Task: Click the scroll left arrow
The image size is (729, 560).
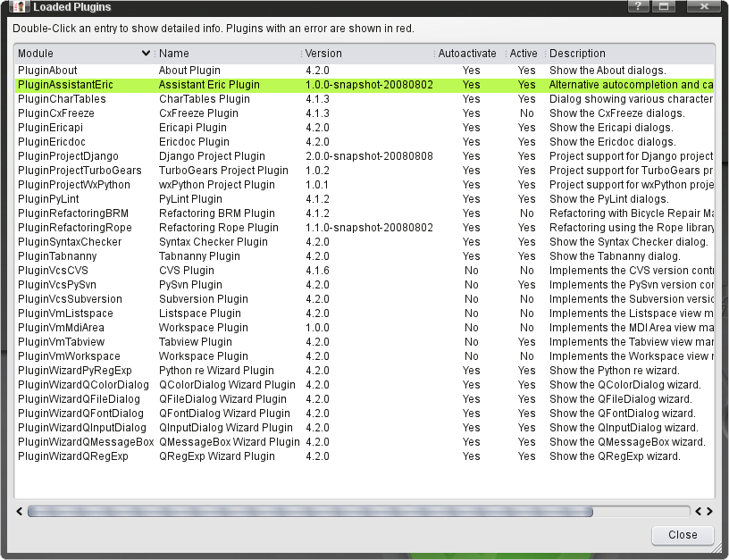Action: pyautogui.click(x=21, y=512)
